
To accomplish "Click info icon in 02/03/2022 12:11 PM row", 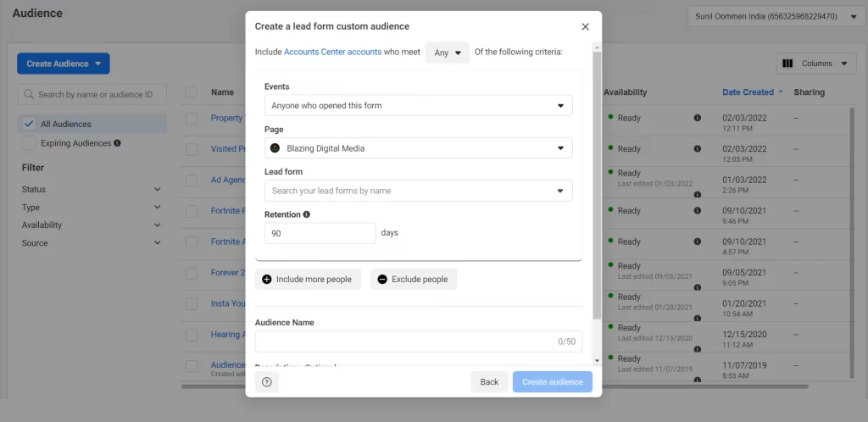I will (697, 118).
